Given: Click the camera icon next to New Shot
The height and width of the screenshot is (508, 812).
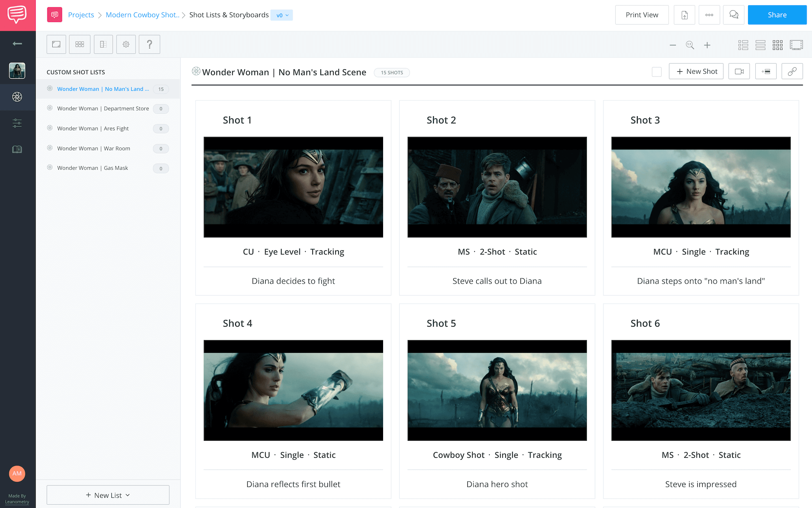Looking at the screenshot, I should 739,72.
